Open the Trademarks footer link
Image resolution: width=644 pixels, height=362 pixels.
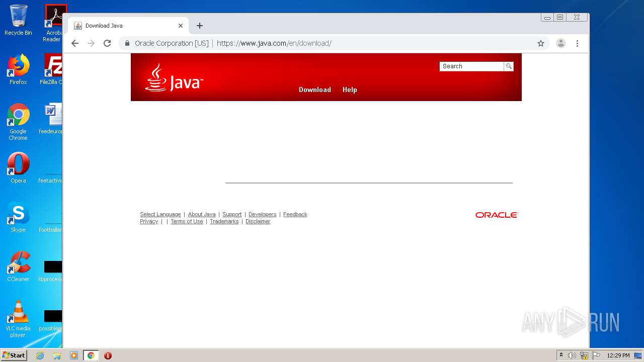(x=224, y=221)
